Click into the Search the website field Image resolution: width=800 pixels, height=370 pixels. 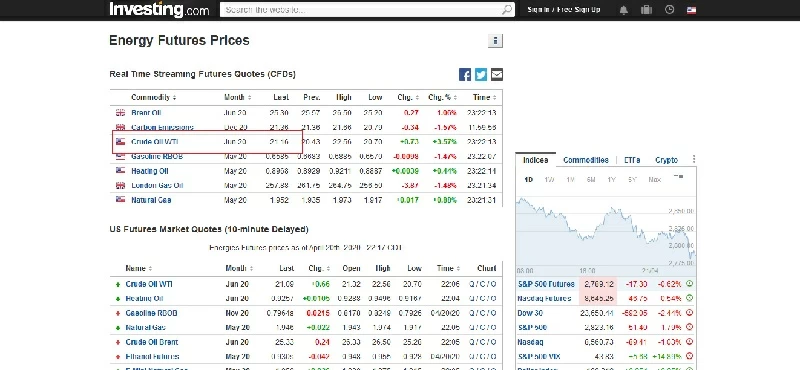[x=361, y=10]
